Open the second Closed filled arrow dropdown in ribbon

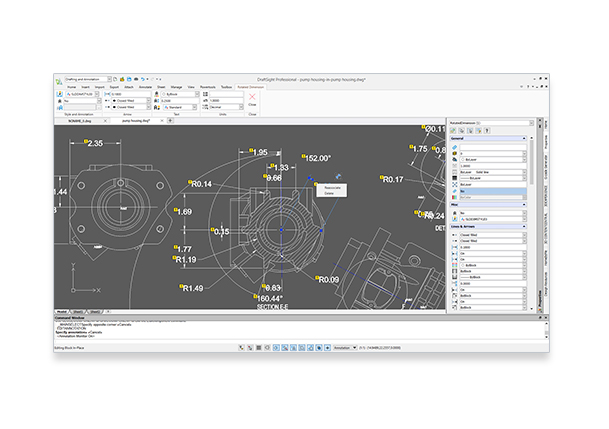point(149,107)
